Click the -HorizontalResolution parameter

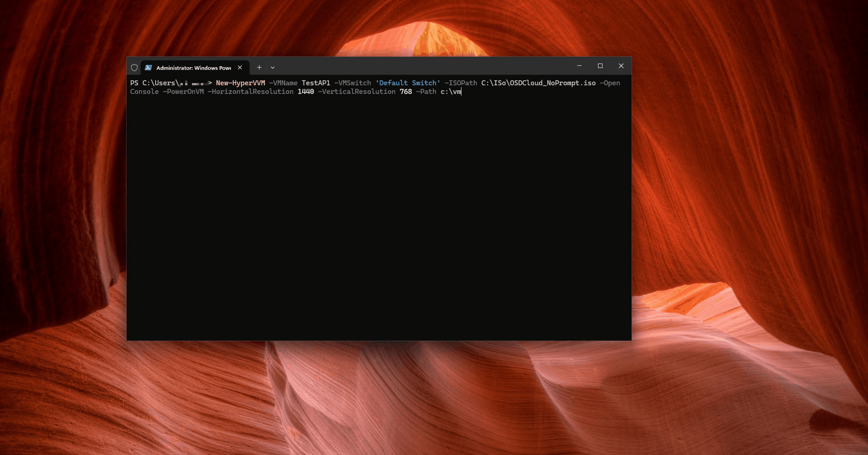pos(250,92)
